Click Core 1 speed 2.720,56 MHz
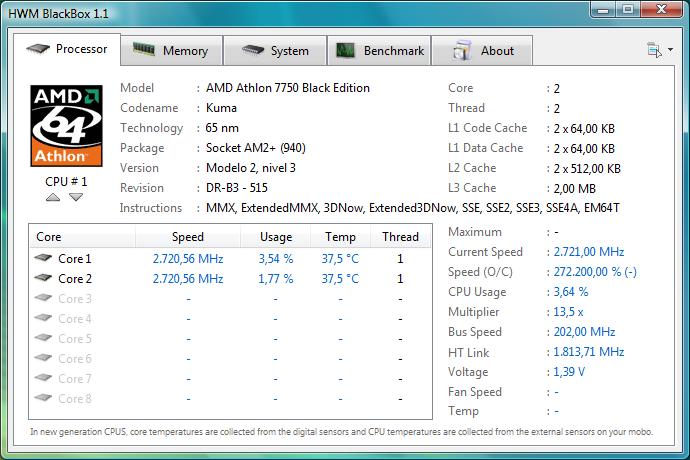Screen dimensions: 690x460 tap(188, 259)
